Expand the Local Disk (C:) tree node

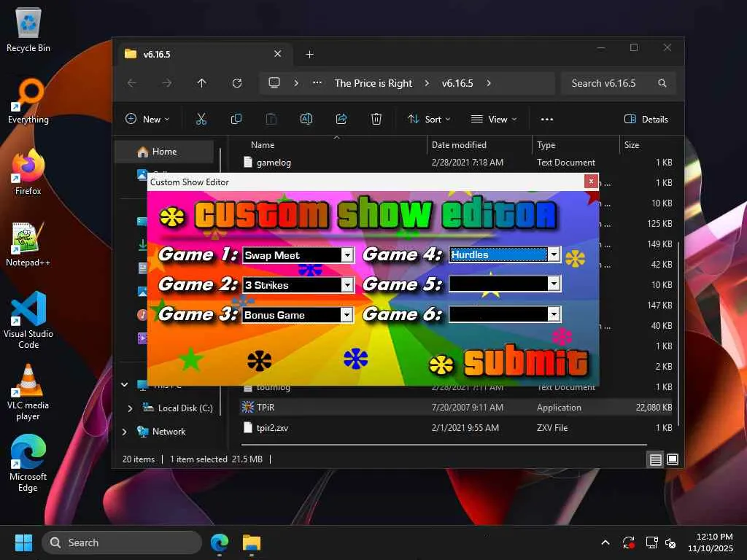[x=131, y=408]
